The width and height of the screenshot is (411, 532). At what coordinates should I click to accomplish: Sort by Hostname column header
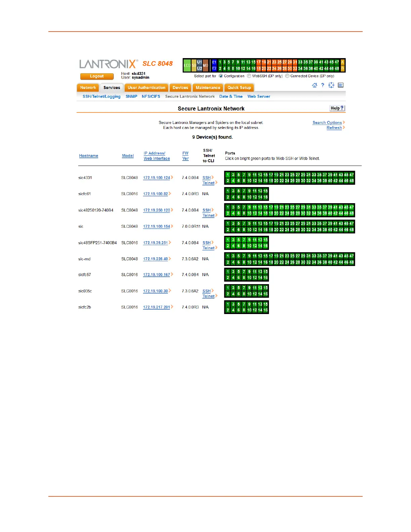[x=89, y=156]
